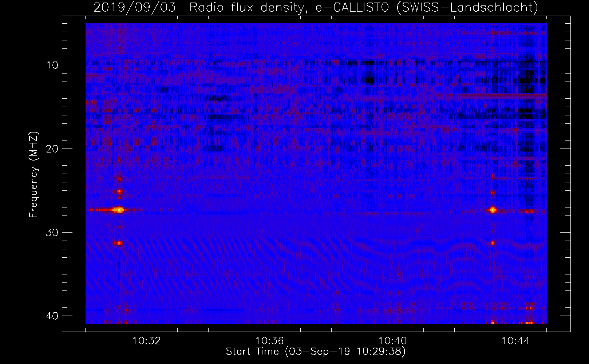Click the 10:44 time tick label
Image resolution: width=589 pixels, height=364 pixels.
[515, 341]
